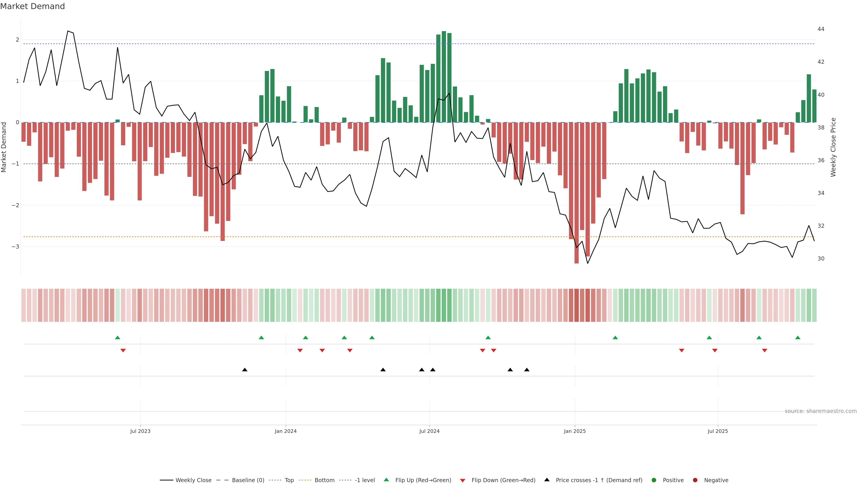Hide the -1 level legend entry
This screenshot has height=488, width=868.
(365, 480)
